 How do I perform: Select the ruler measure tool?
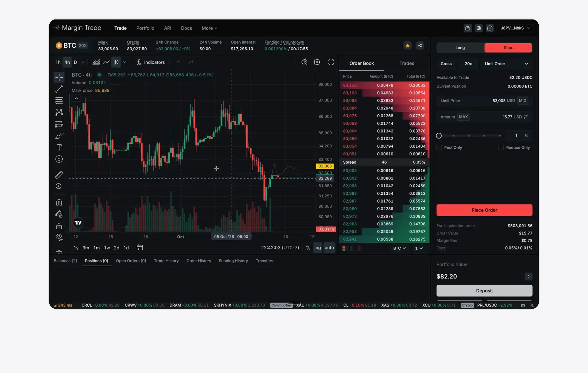click(x=59, y=175)
